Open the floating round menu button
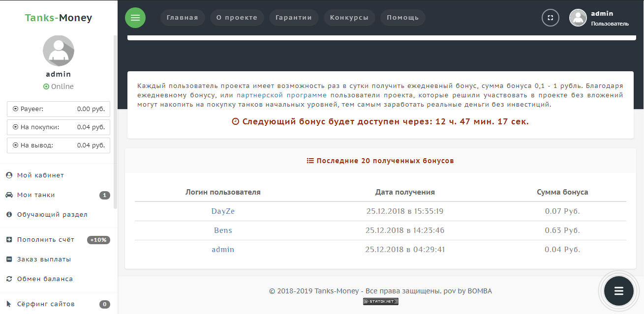The height and width of the screenshot is (314, 644). (618, 291)
